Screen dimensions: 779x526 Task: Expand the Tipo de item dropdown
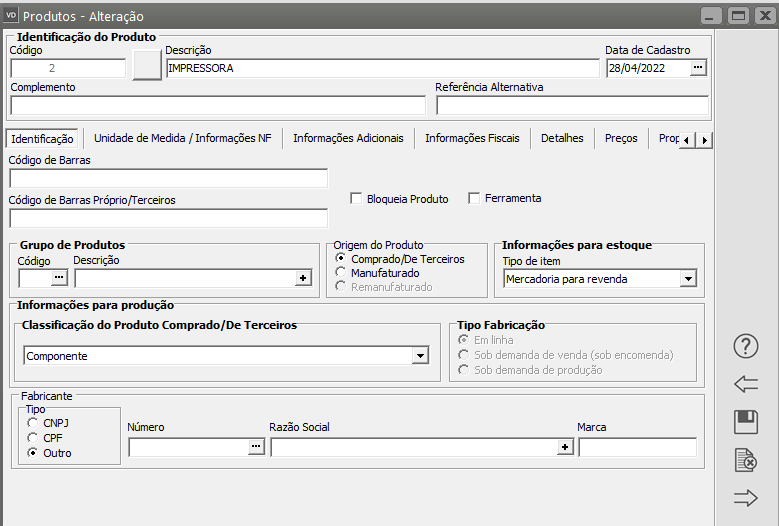click(687, 279)
